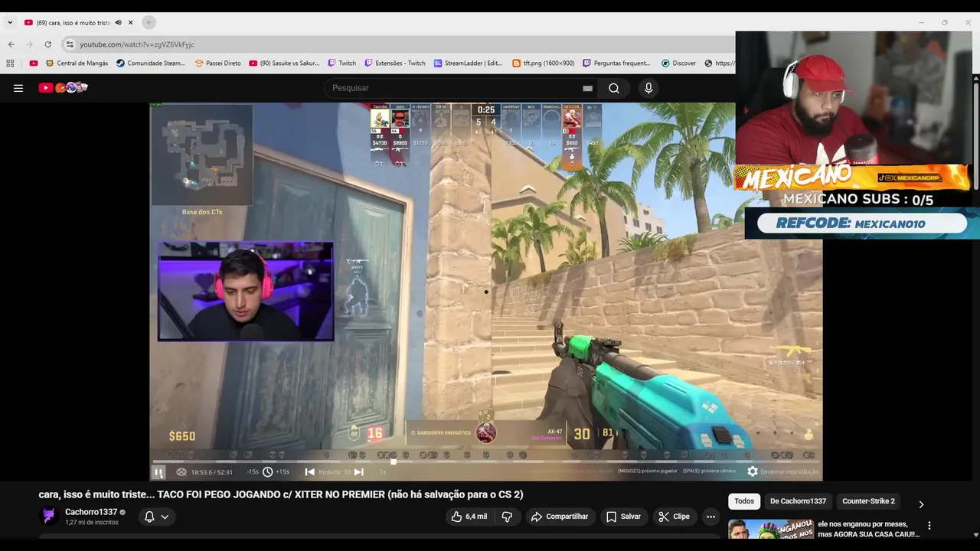The width and height of the screenshot is (980, 551).
Task: Click the page scrollbar down arrow
Action: pyautogui.click(x=975, y=535)
